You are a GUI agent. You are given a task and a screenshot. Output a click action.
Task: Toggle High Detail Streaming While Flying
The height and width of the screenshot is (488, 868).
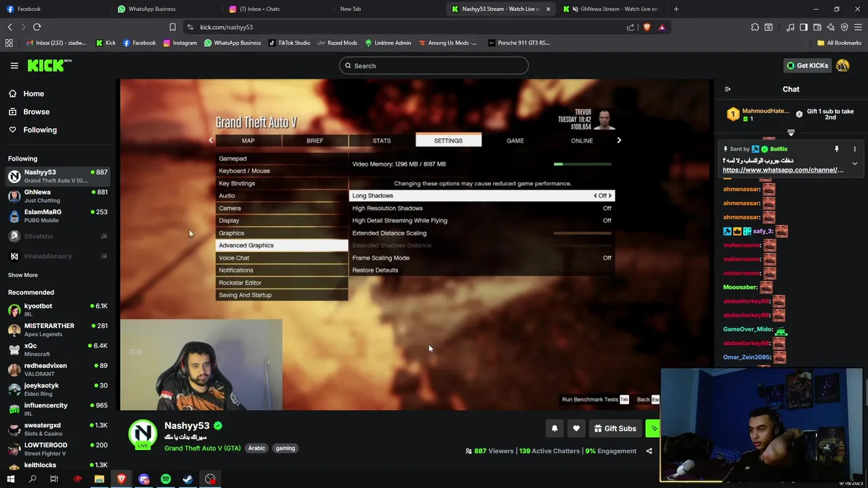pyautogui.click(x=482, y=220)
